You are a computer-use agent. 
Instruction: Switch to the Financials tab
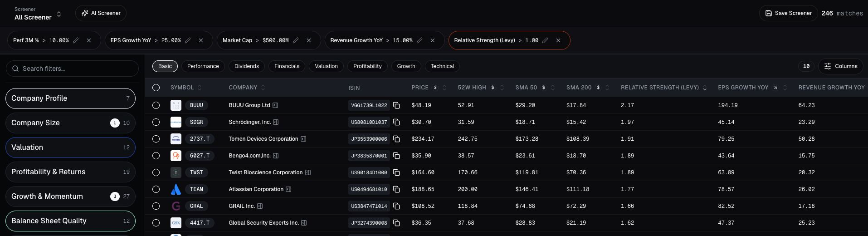(287, 66)
